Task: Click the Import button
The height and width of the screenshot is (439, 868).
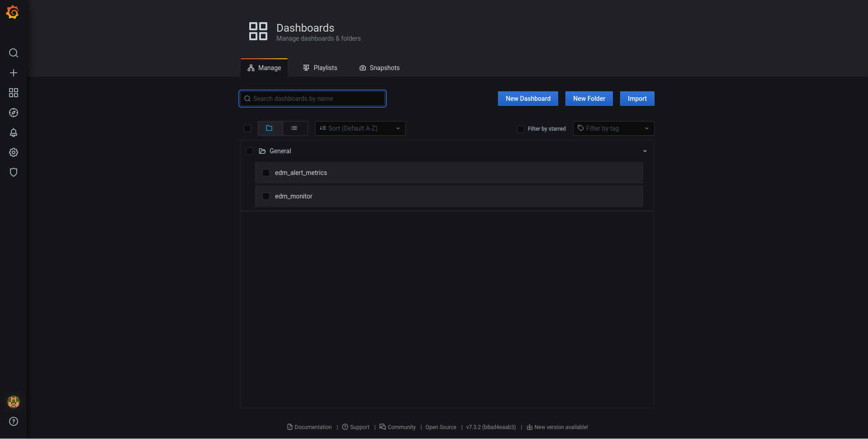Action: point(637,99)
